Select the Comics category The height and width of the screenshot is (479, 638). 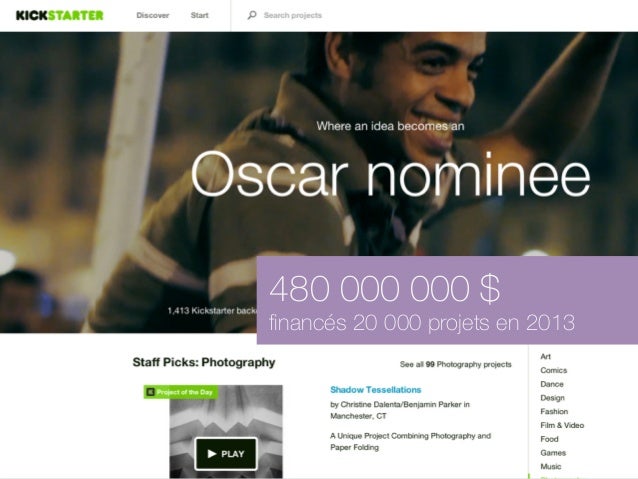coord(553,370)
